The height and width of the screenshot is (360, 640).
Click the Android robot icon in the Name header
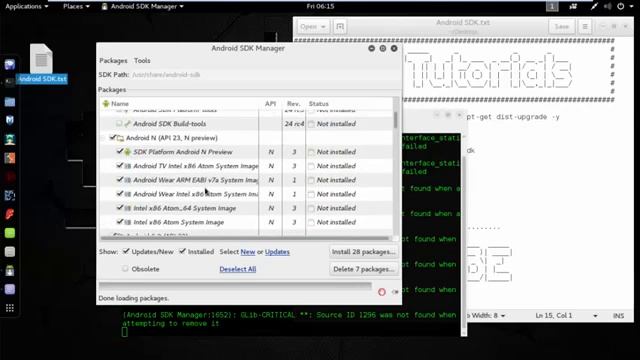coord(106,104)
